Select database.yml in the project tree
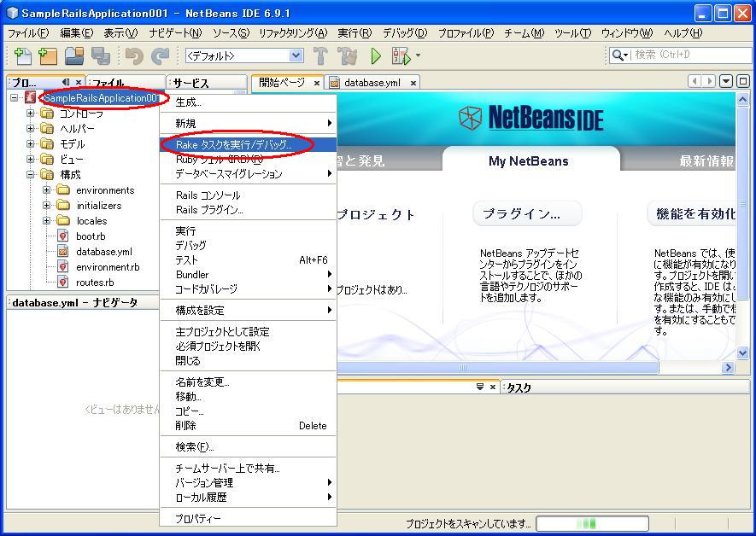The image size is (756, 536). pyautogui.click(x=103, y=252)
